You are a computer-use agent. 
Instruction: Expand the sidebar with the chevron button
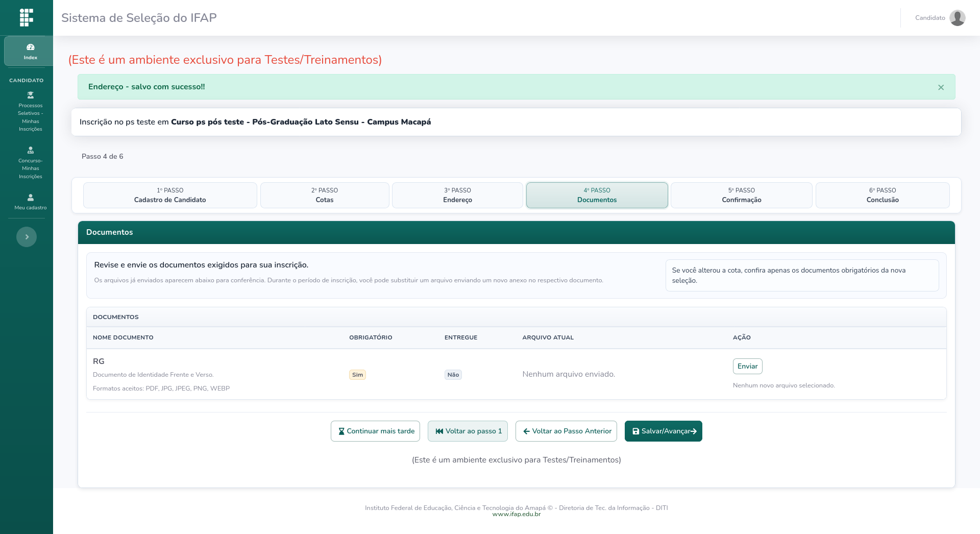(x=27, y=237)
